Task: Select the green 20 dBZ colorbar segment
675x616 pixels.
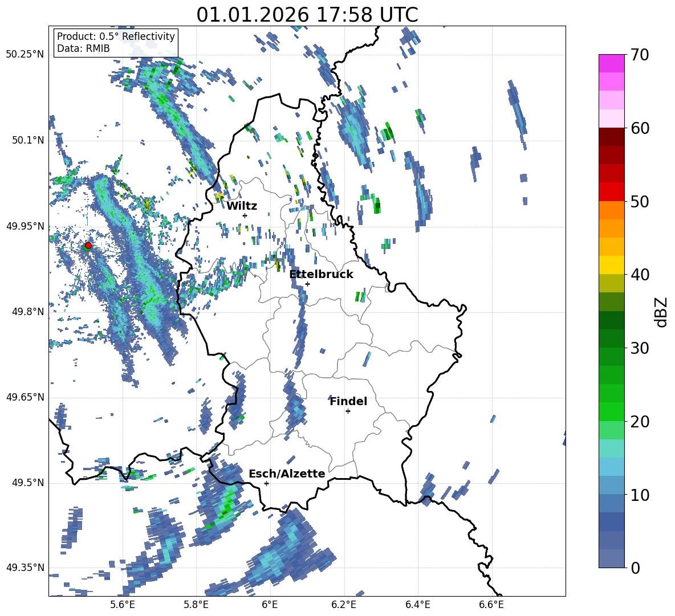Action: click(x=611, y=411)
